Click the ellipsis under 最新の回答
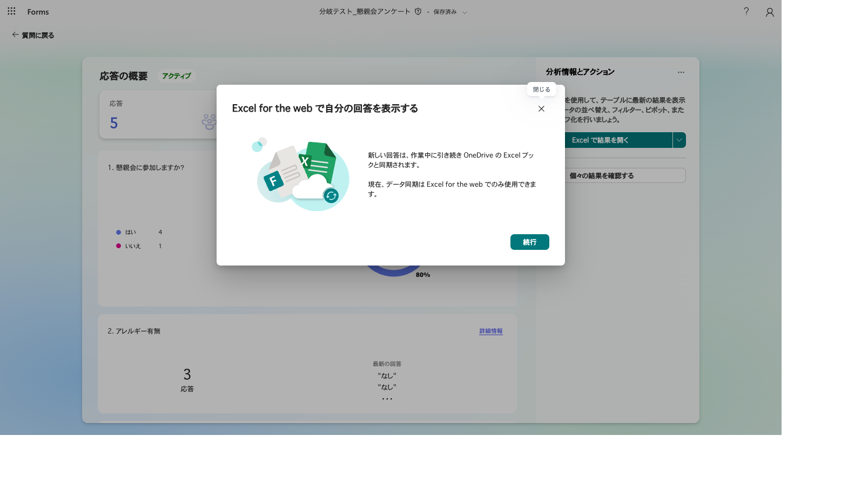Viewport: 868px width, 483px height. [x=387, y=399]
